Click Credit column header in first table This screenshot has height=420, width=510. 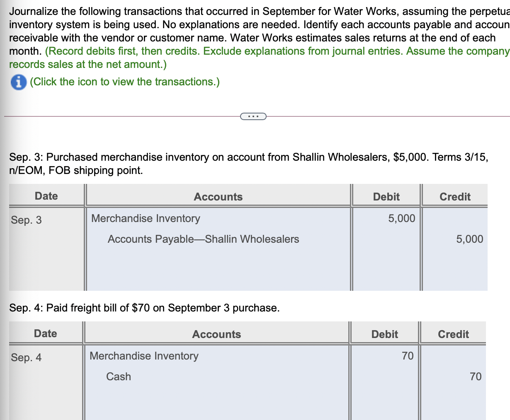point(455,196)
